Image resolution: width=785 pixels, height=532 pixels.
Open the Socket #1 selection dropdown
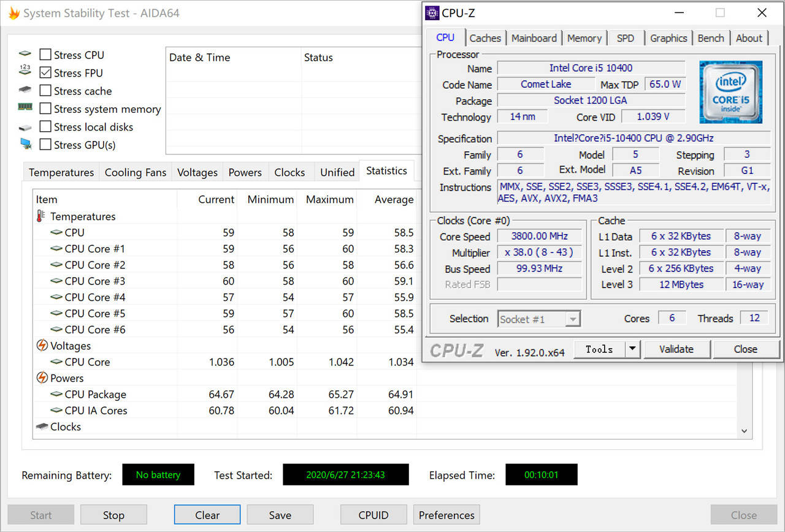pos(573,319)
